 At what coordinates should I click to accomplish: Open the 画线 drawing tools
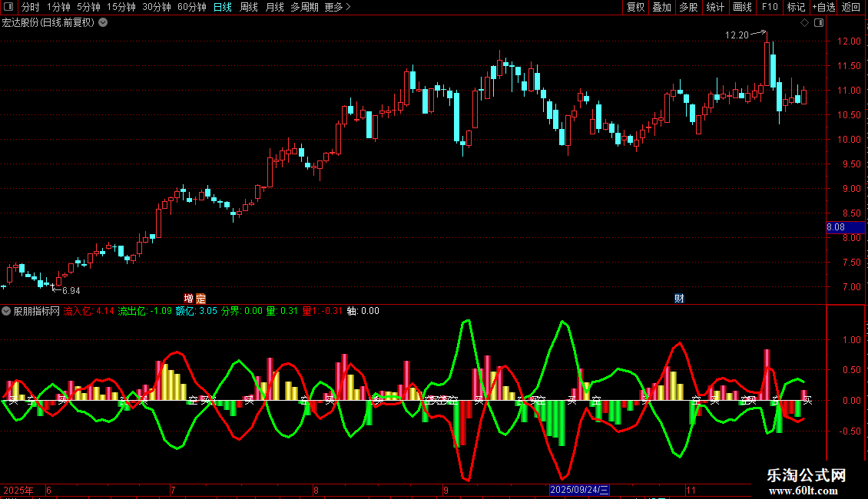742,7
